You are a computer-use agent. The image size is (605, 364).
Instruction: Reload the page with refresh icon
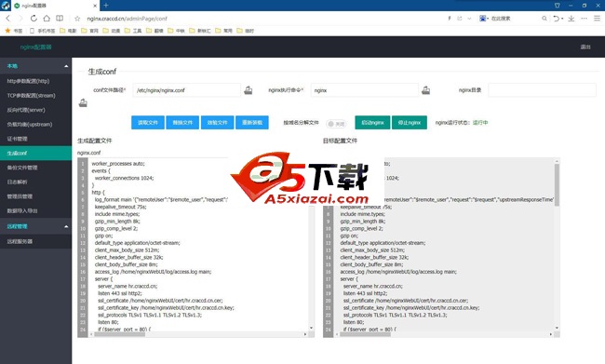34,18
